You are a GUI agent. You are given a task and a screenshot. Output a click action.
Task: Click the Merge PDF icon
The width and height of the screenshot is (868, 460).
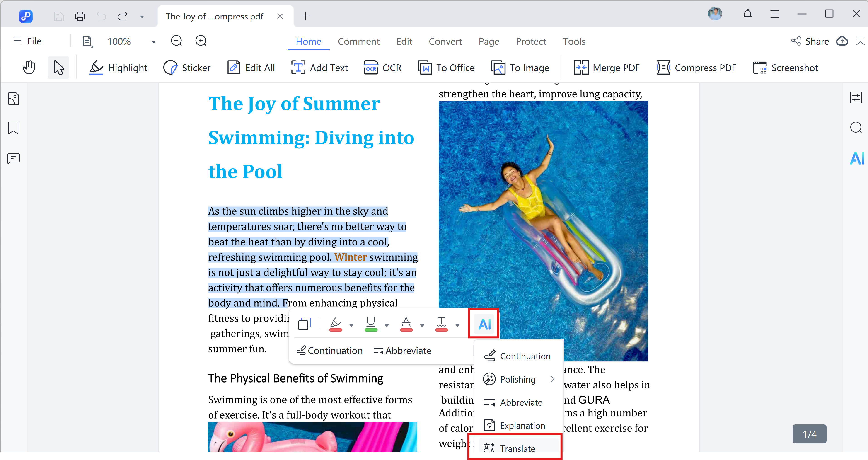coord(581,68)
